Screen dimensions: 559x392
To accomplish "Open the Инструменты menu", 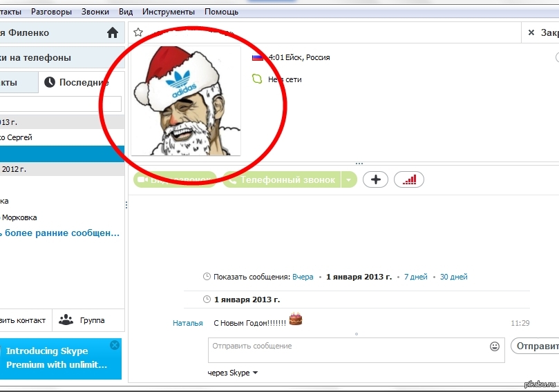I will (169, 12).
